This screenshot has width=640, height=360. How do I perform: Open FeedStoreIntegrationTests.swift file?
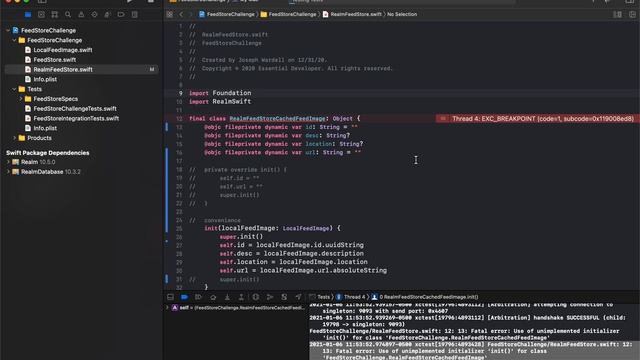coord(76,118)
